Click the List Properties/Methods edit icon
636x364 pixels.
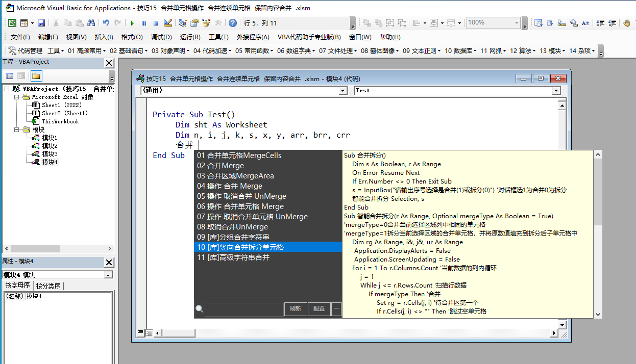(538, 23)
